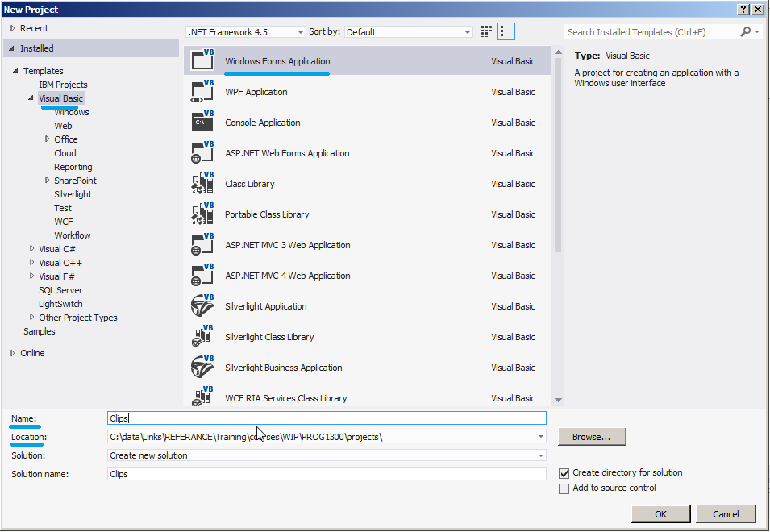Select the Web category
Image resolution: width=770 pixels, height=532 pixels.
pyautogui.click(x=63, y=126)
